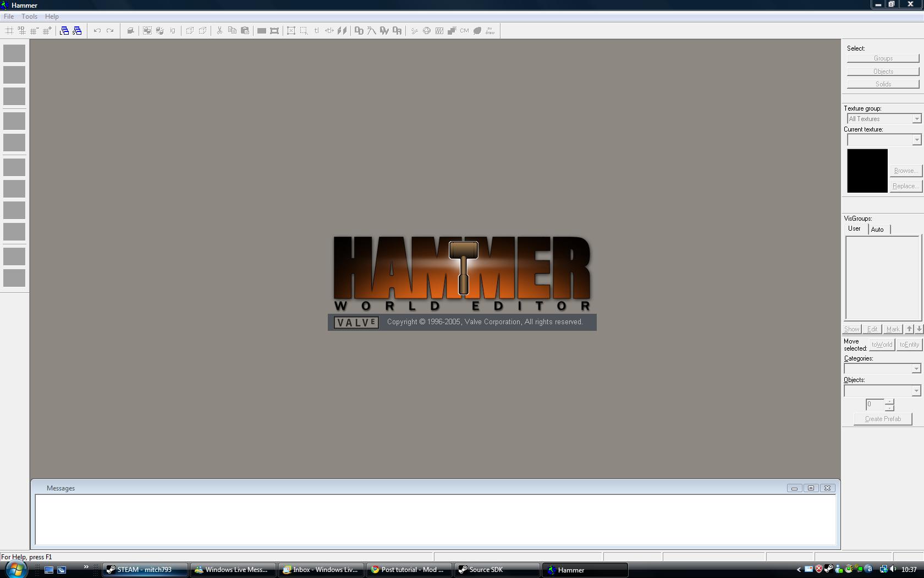This screenshot has width=924, height=578.
Task: Open the Windows Start orb
Action: [15, 569]
